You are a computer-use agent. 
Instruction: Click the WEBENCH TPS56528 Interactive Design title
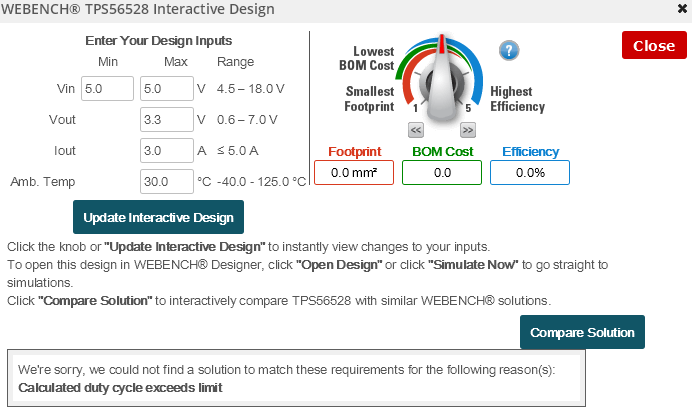click(138, 9)
